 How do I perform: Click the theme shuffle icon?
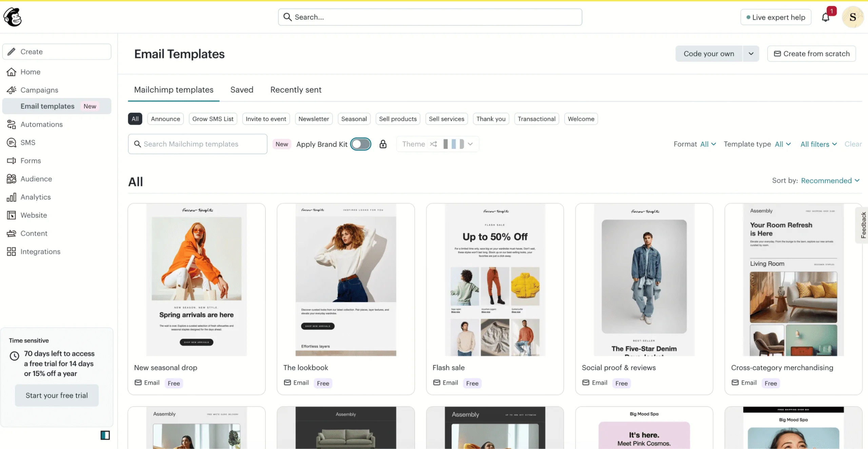[x=433, y=144]
